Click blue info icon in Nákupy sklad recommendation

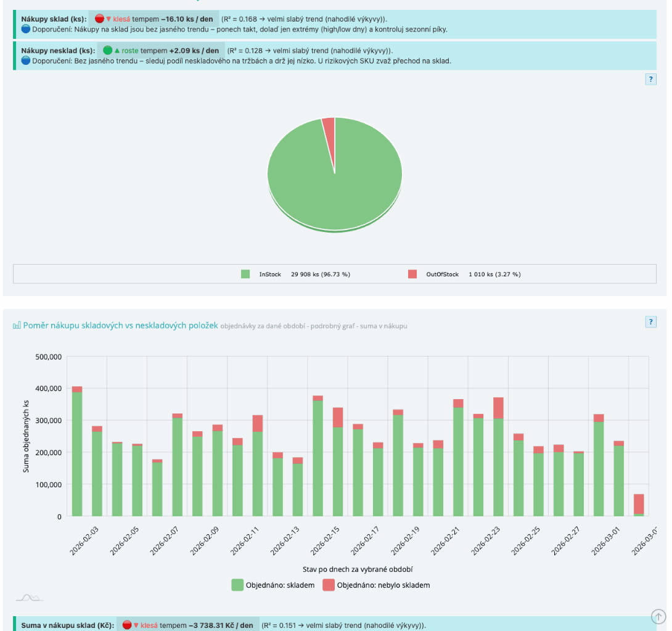tap(26, 29)
